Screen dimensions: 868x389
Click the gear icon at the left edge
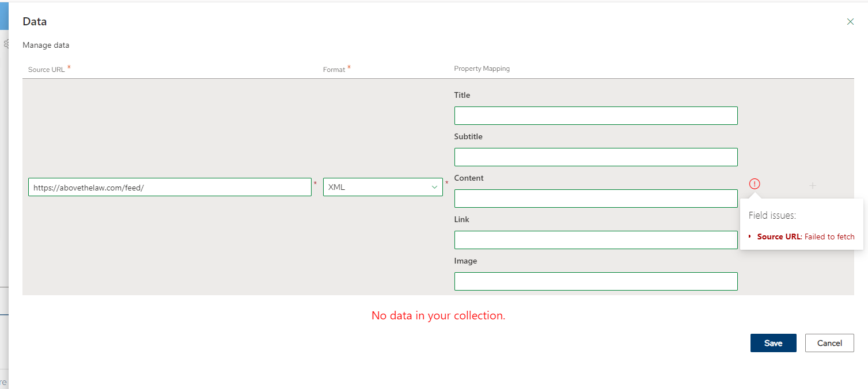[6, 44]
